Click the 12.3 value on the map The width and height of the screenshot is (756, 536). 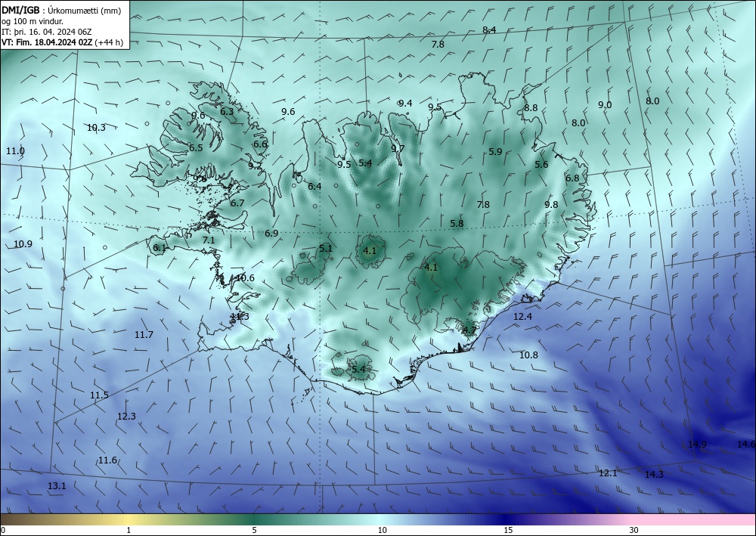126,417
